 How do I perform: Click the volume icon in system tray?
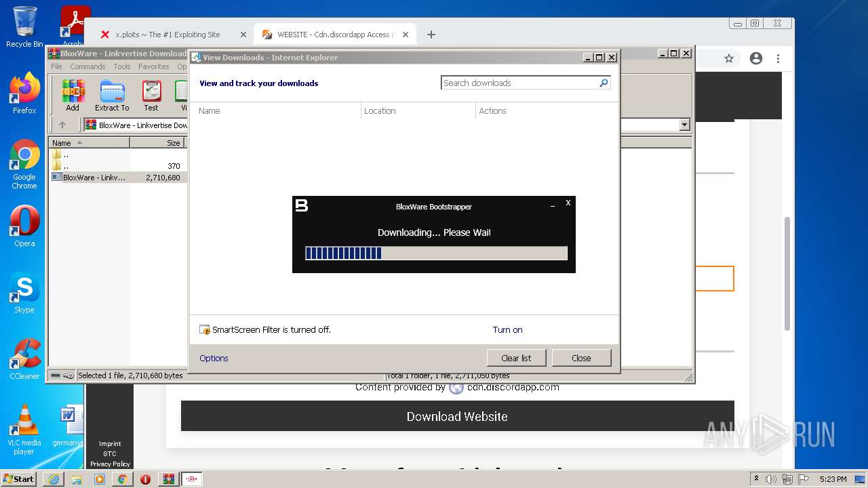[x=771, y=479]
